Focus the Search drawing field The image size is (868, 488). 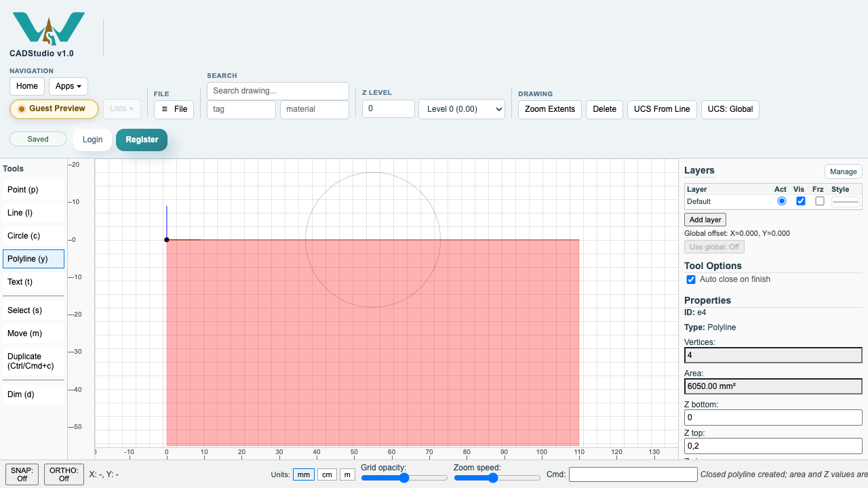tap(278, 91)
